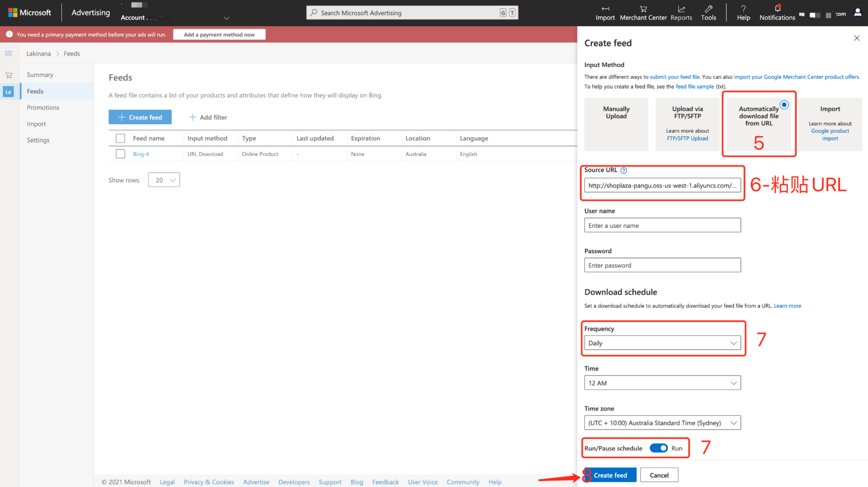868x487 pixels.
Task: Open the Show rows dropdown
Action: (x=164, y=180)
